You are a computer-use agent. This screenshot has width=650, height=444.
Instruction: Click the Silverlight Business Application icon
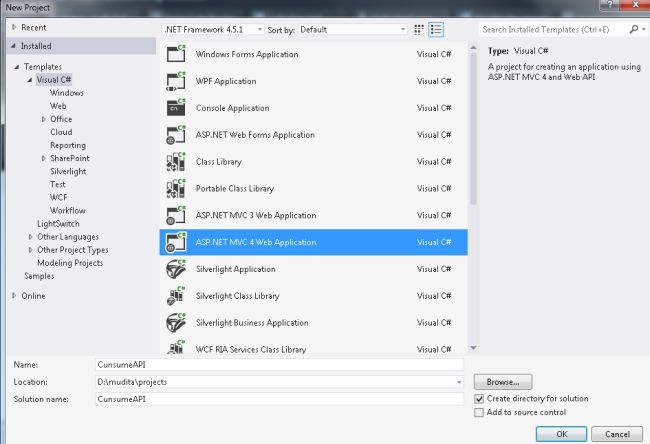coord(176,323)
